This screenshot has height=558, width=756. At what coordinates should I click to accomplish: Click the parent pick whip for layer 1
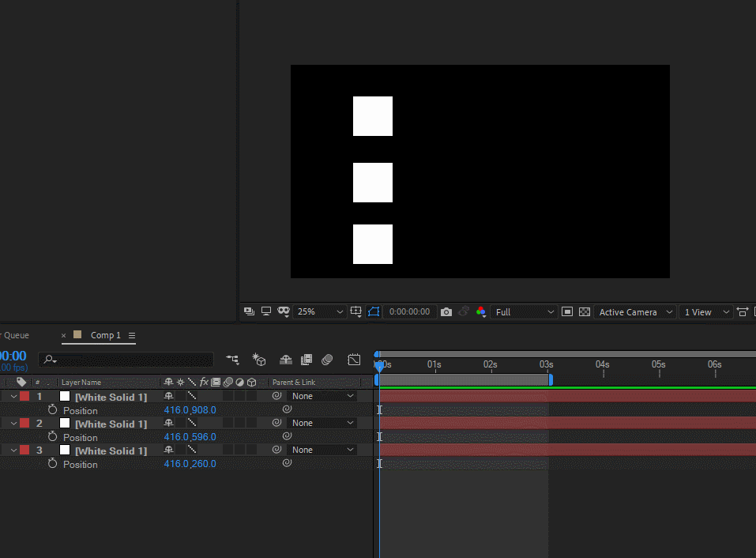point(276,396)
